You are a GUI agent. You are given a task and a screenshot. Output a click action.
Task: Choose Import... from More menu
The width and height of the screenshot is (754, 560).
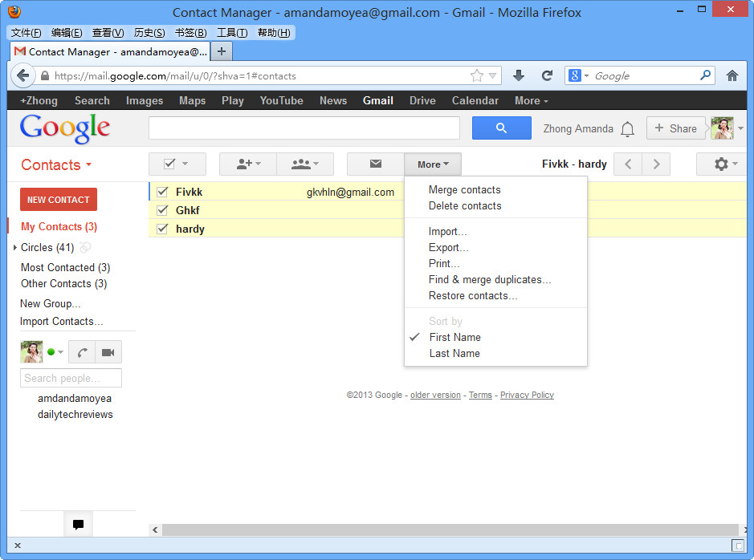[448, 232]
